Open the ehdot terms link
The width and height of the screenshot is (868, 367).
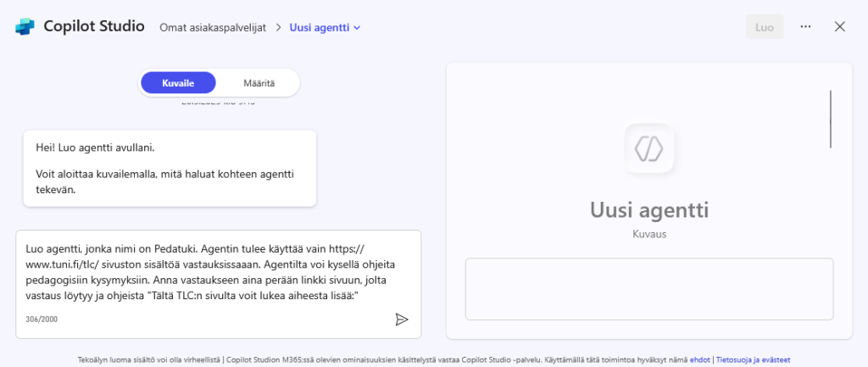[699, 359]
